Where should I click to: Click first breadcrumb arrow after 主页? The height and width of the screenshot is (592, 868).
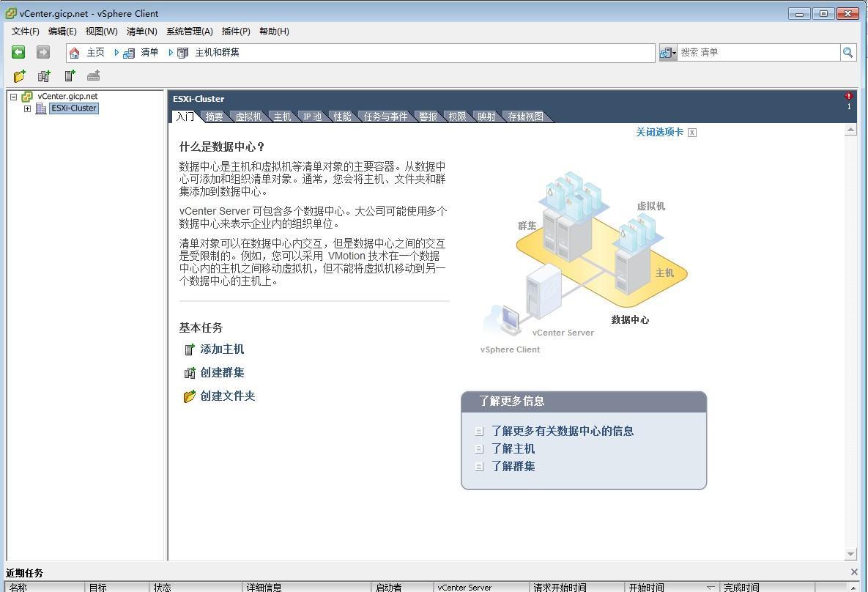[116, 53]
